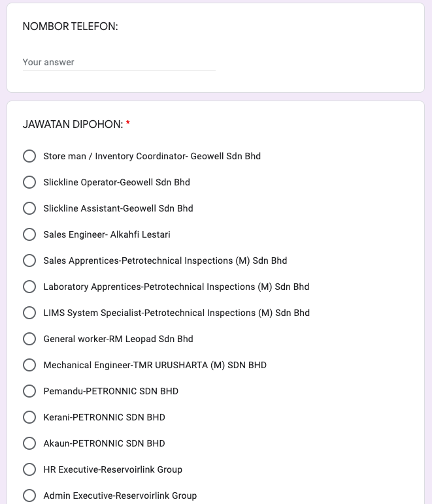Pick LIMS System Specialist option

click(x=29, y=313)
